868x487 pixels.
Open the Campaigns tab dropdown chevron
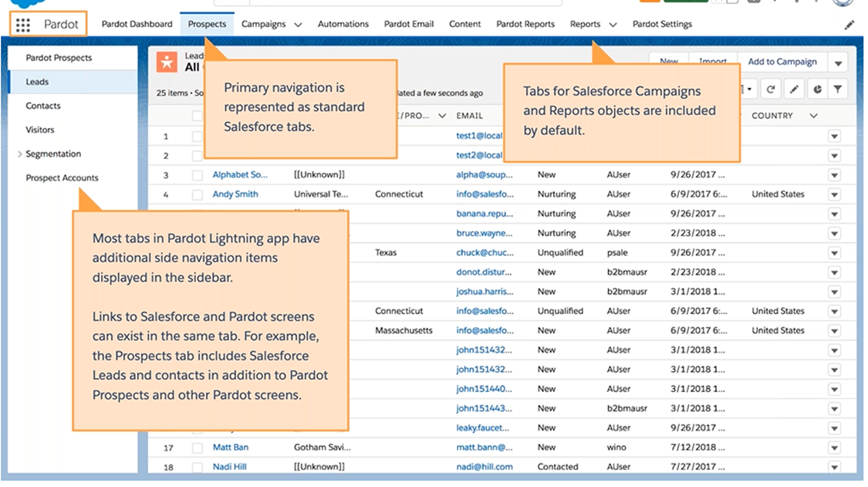coord(298,25)
